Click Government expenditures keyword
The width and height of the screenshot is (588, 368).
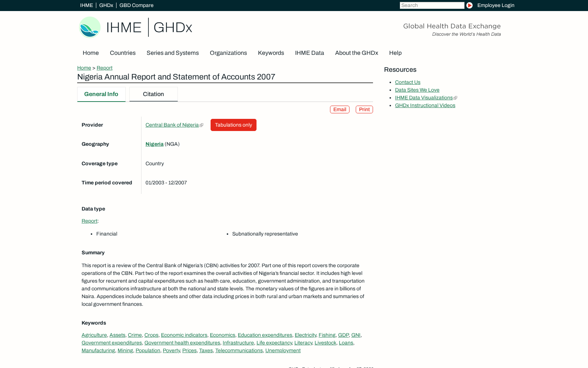[112, 343]
